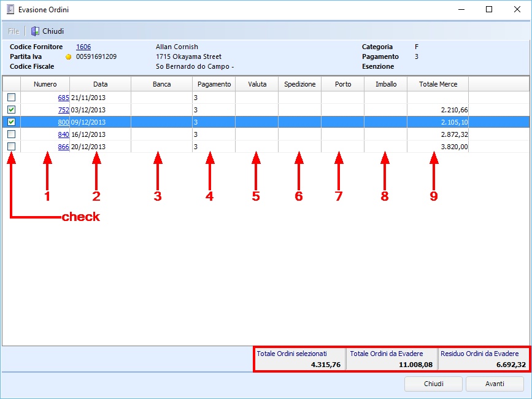This screenshot has height=399, width=532.
Task: Open supplier code link 1606
Action: coord(83,47)
